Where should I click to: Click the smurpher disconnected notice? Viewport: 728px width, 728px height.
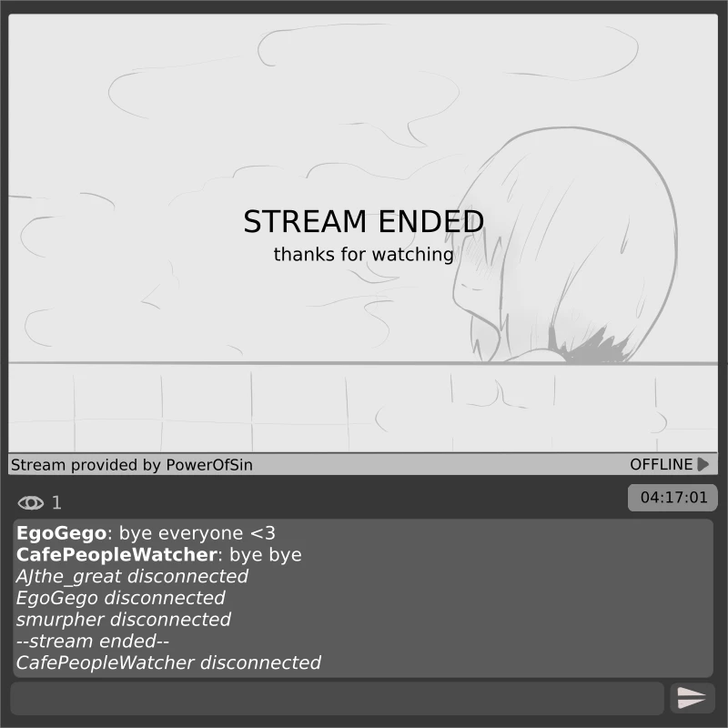tap(124, 620)
